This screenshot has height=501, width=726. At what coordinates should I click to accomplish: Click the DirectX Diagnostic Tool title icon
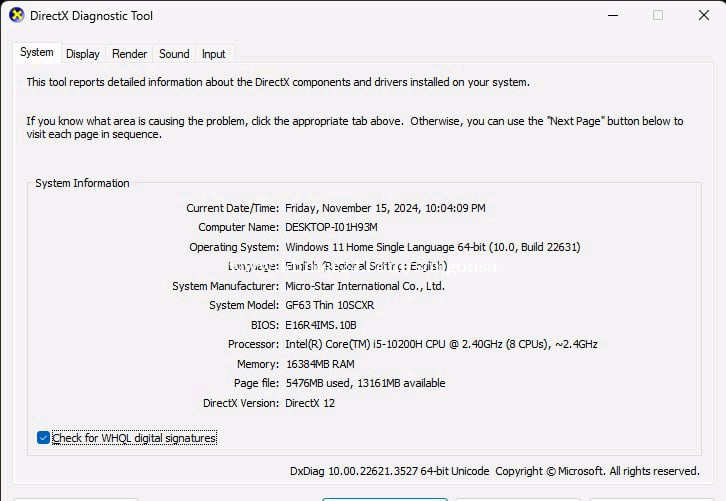click(x=17, y=15)
